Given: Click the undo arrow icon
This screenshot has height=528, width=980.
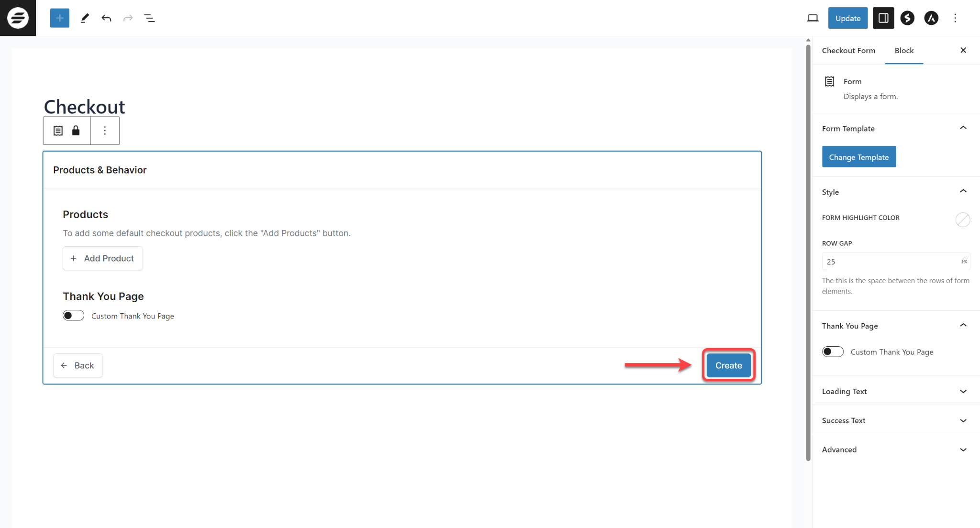Looking at the screenshot, I should coord(107,18).
